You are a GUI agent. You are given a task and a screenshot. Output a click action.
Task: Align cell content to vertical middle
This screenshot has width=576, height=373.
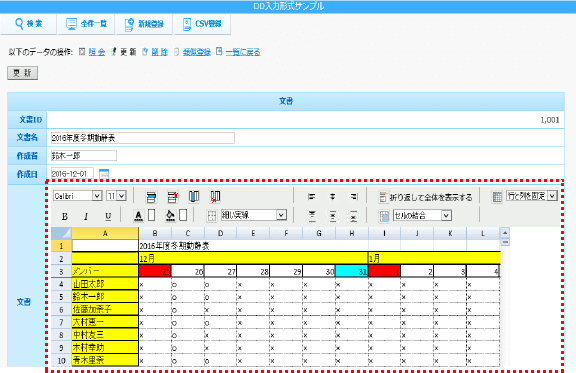332,216
